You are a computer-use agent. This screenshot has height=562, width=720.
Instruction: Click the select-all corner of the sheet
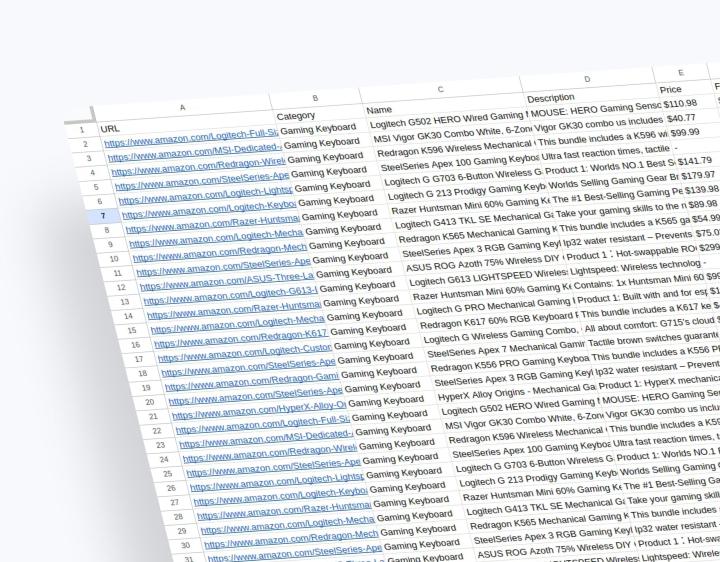tap(79, 115)
